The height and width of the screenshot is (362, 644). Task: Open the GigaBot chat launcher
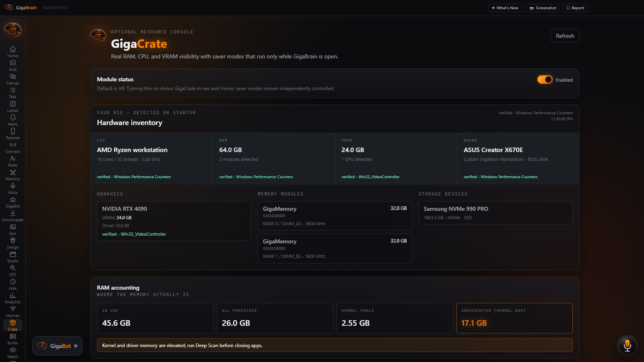57,346
